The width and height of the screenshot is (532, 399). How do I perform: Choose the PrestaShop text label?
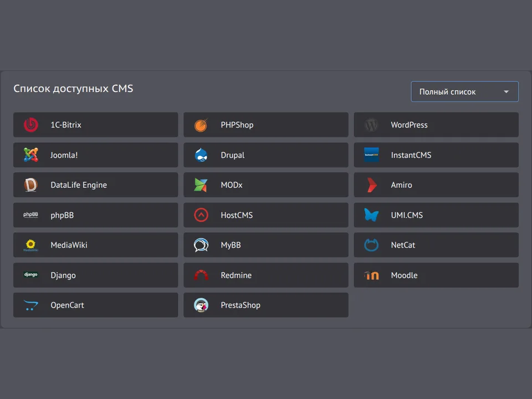(x=241, y=305)
